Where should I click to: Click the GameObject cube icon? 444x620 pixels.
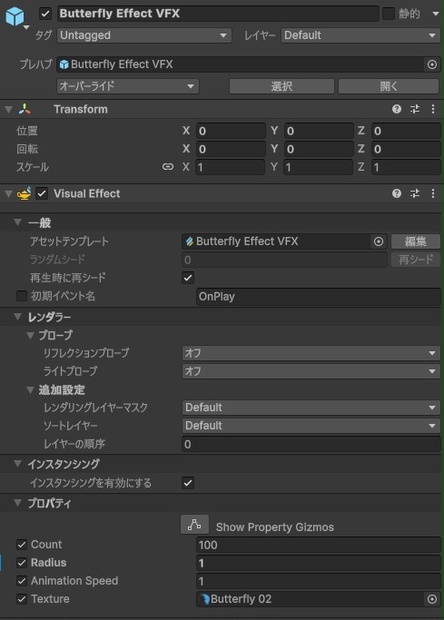click(15, 16)
